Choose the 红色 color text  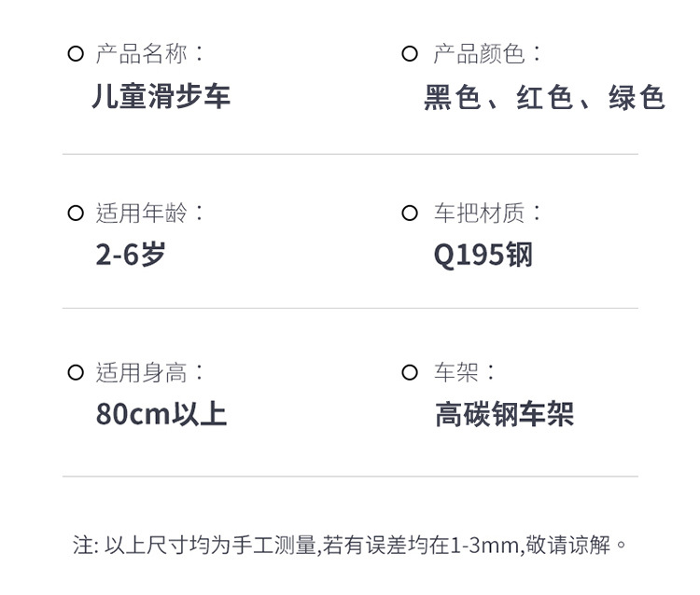544,97
